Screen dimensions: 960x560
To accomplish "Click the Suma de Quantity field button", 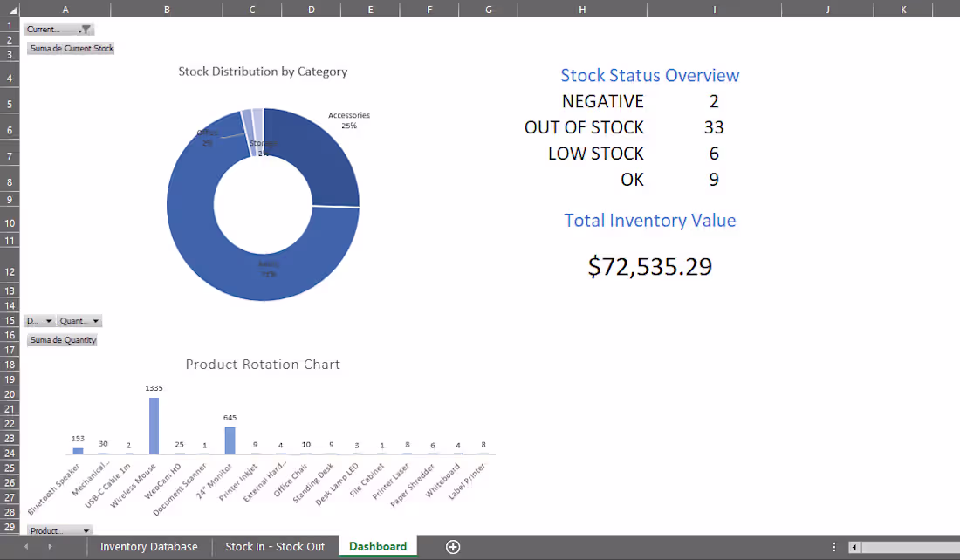I will tap(62, 339).
